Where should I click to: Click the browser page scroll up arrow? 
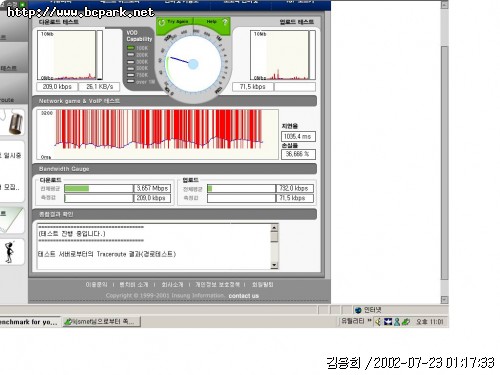point(444,5)
